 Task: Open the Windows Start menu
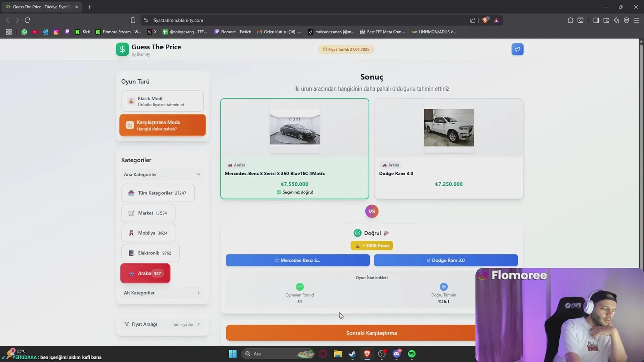(x=233, y=354)
